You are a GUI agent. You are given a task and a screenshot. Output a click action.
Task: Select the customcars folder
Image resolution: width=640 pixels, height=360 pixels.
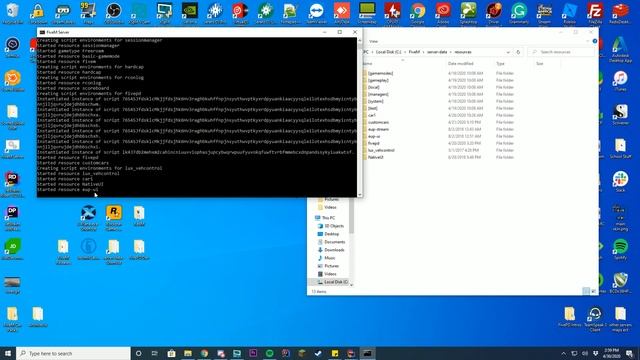click(378, 122)
